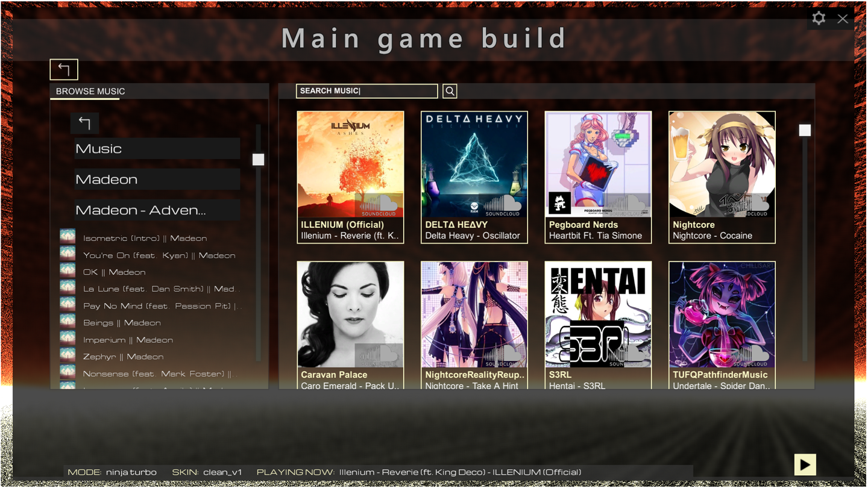
Task: Click the back arrow below the title
Action: [x=64, y=69]
